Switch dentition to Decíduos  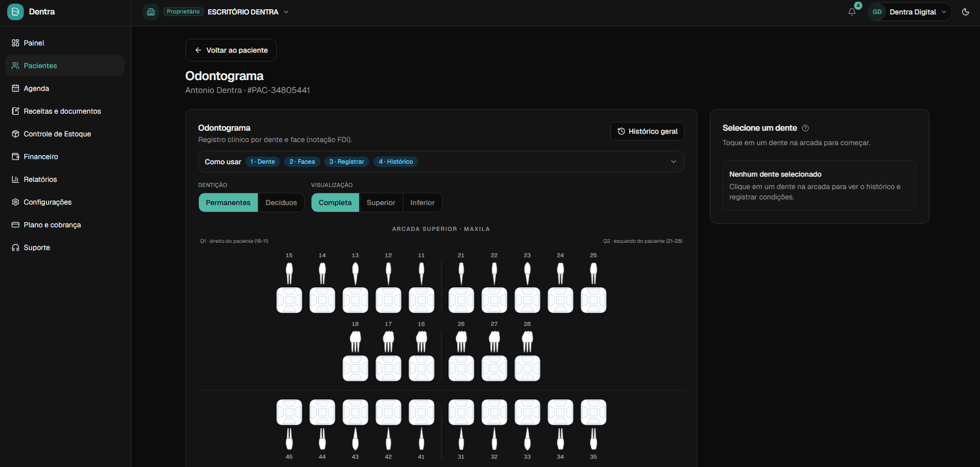(281, 203)
